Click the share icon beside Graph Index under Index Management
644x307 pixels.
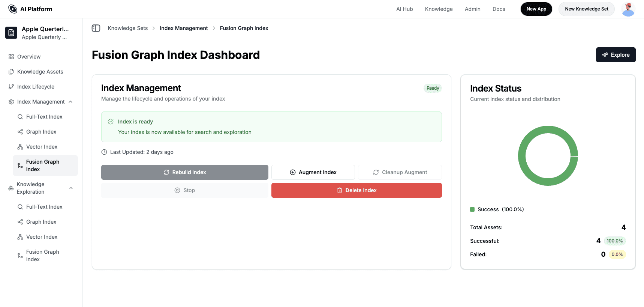pos(20,132)
